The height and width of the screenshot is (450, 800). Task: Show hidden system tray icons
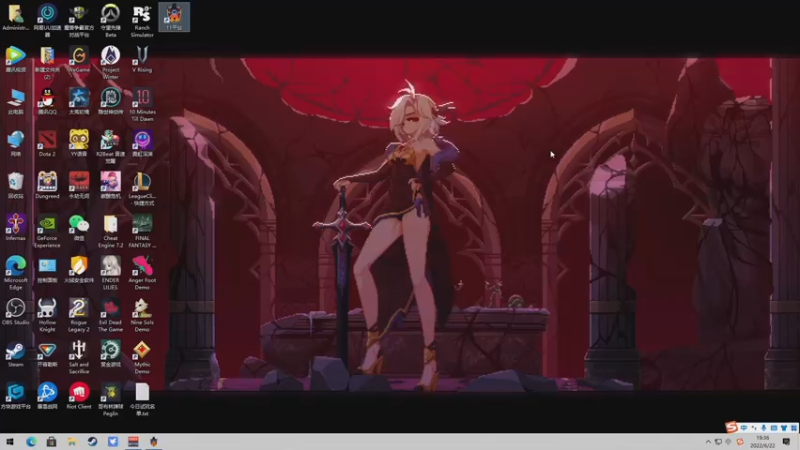coord(708,442)
